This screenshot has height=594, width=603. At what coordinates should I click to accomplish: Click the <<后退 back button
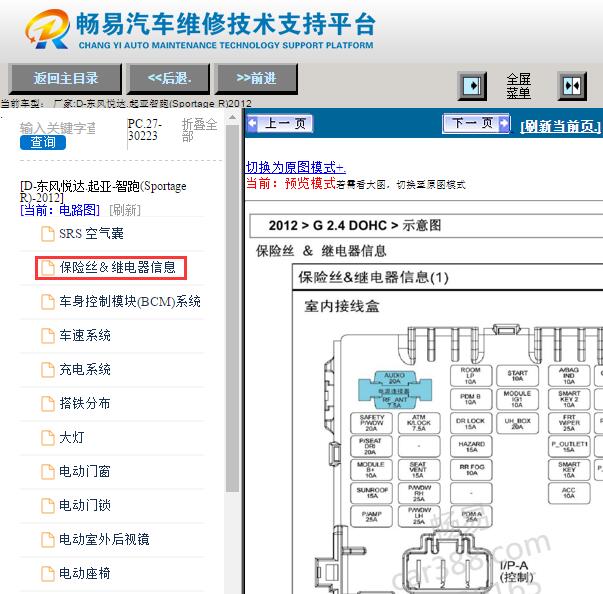tap(169, 79)
